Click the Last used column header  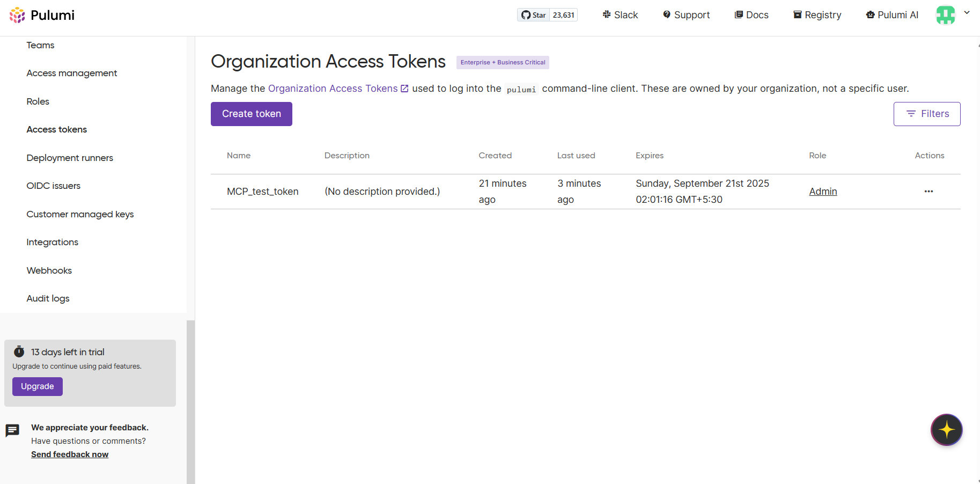tap(576, 156)
